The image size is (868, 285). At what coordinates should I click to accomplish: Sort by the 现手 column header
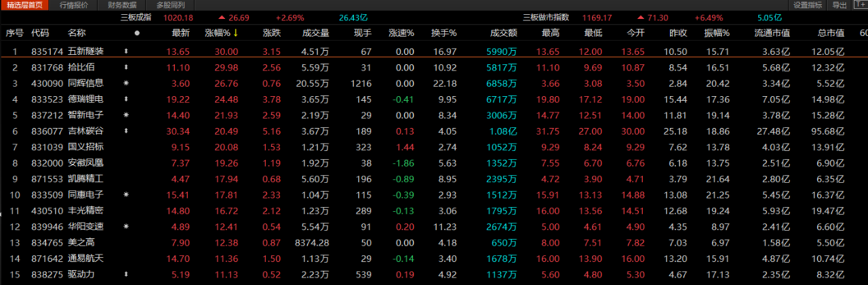pos(363,32)
